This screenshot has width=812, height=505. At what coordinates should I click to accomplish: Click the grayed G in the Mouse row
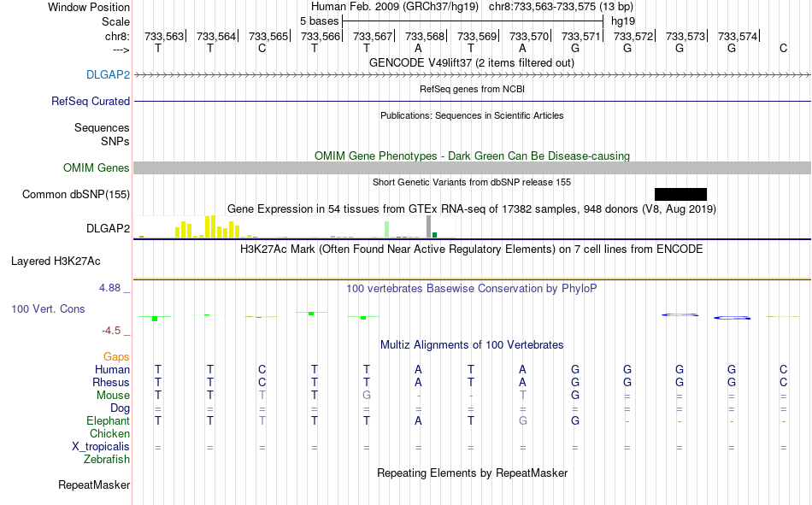(x=366, y=395)
